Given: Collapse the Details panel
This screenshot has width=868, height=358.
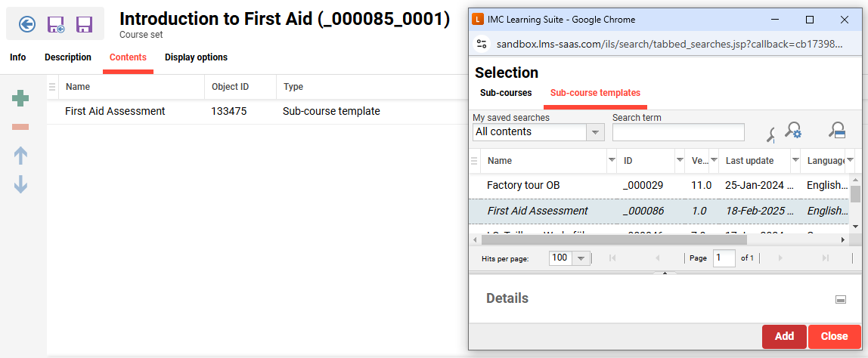Looking at the screenshot, I should pyautogui.click(x=840, y=299).
